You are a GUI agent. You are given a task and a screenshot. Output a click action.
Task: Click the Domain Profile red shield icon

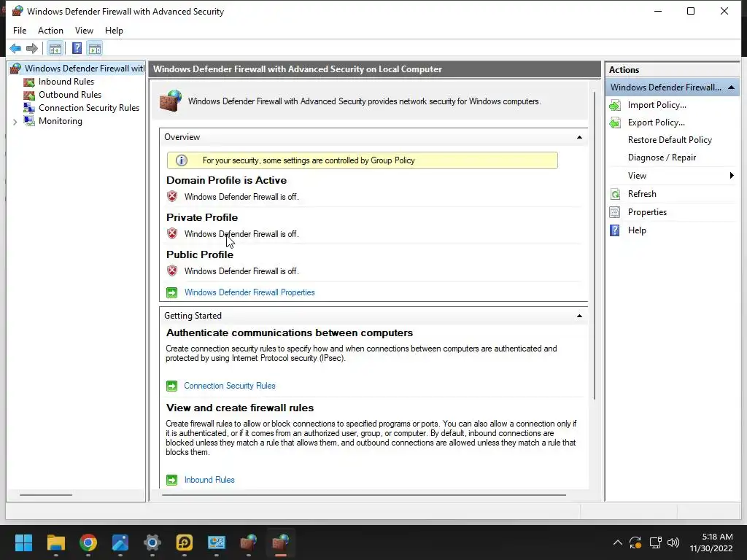(172, 196)
